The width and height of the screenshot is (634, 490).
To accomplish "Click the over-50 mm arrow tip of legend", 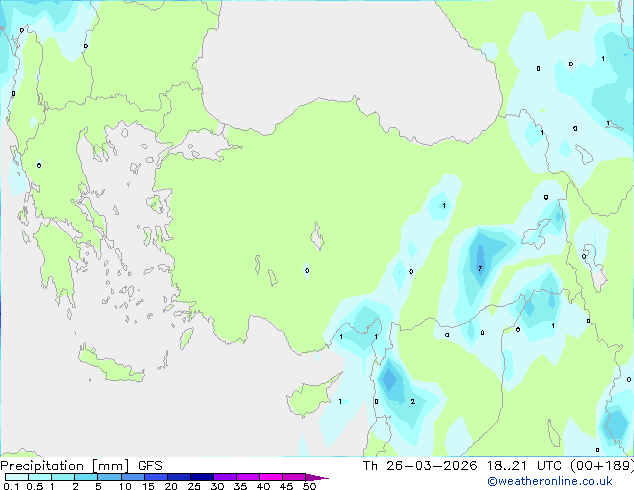I will pyautogui.click(x=317, y=477).
